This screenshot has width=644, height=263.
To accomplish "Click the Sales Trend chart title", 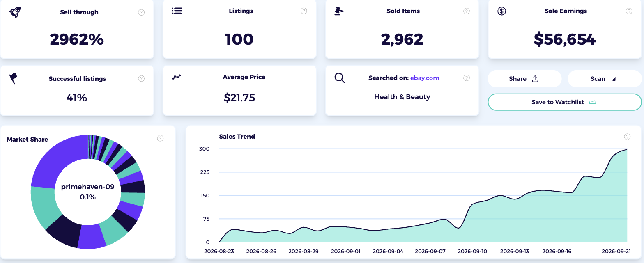I will pos(237,137).
